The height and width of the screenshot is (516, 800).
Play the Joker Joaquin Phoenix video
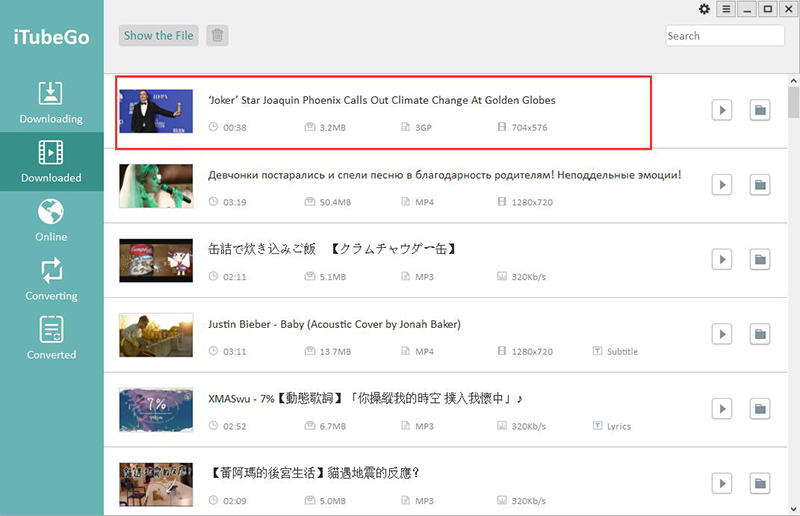(722, 110)
